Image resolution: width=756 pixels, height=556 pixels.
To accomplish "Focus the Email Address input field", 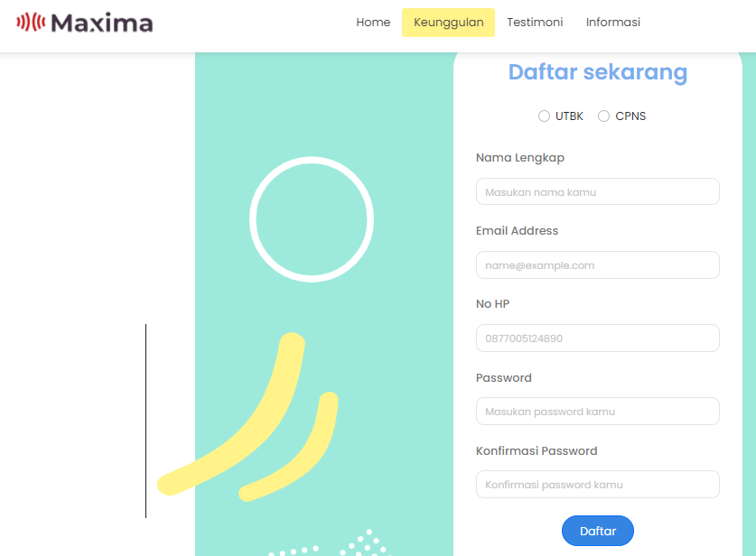I will (x=598, y=265).
